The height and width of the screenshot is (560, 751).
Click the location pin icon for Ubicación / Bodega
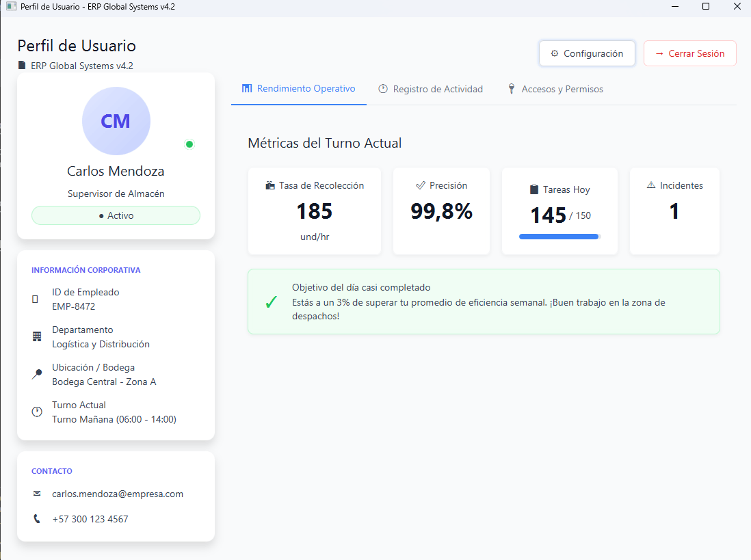(x=37, y=374)
